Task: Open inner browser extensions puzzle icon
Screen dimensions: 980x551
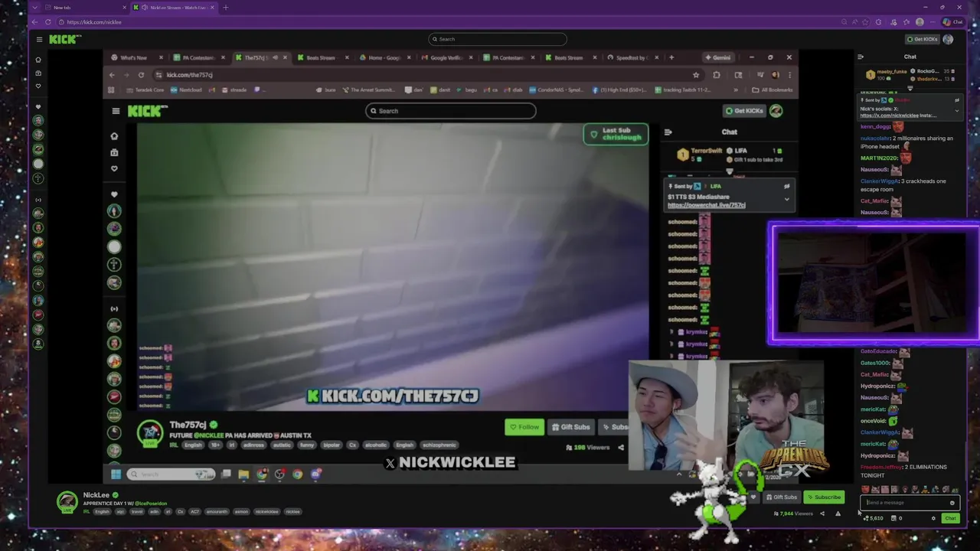Action: point(717,75)
